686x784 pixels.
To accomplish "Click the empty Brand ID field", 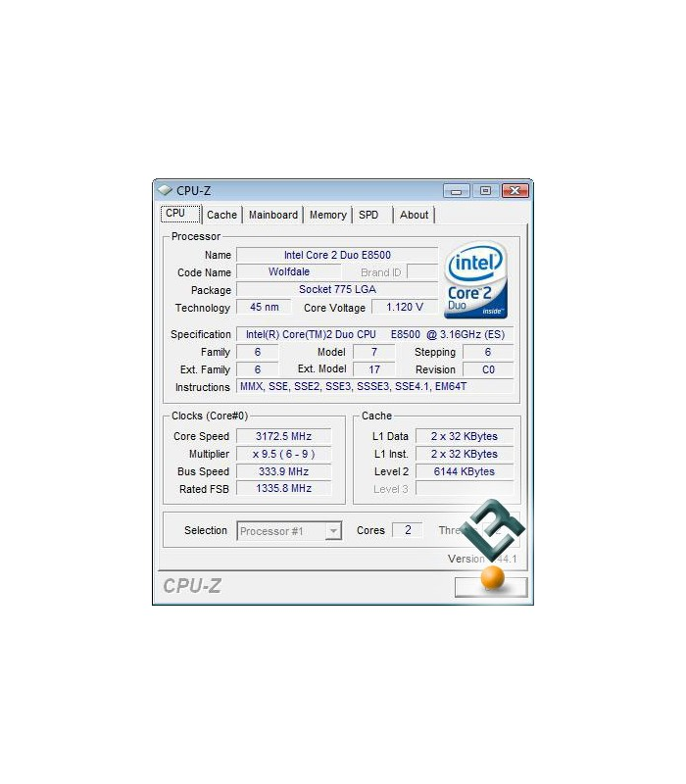I will coord(422,272).
